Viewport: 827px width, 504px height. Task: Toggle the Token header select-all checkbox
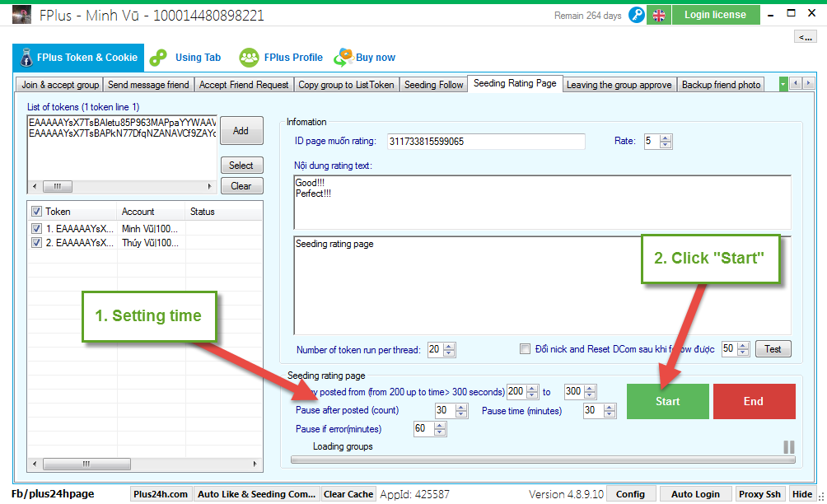click(36, 212)
